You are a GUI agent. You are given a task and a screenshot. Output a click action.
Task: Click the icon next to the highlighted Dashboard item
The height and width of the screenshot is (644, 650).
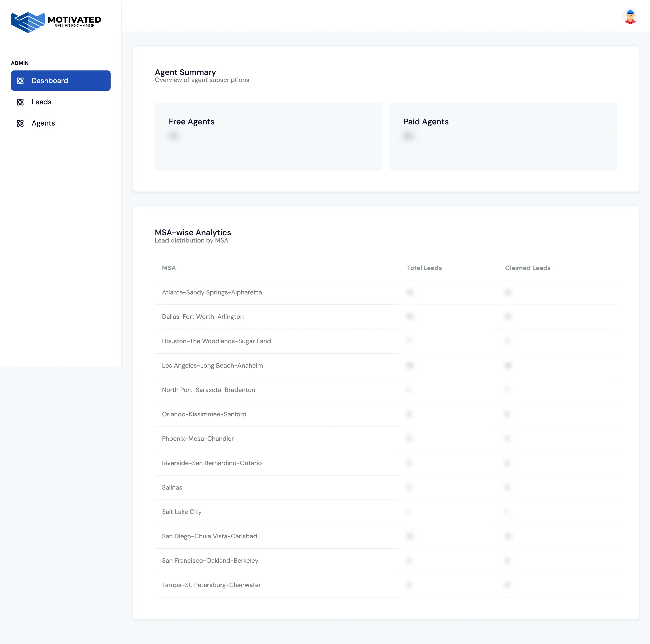click(x=21, y=80)
